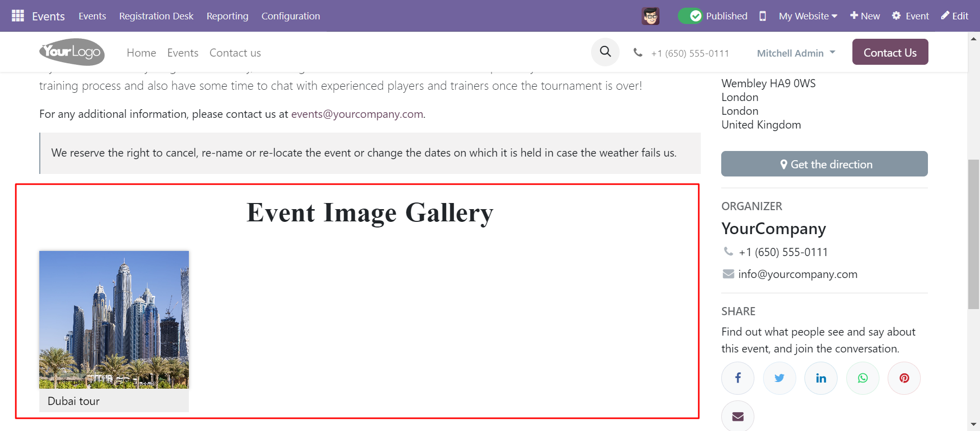Click info@yourcompany.com link
980x431 pixels.
(797, 274)
